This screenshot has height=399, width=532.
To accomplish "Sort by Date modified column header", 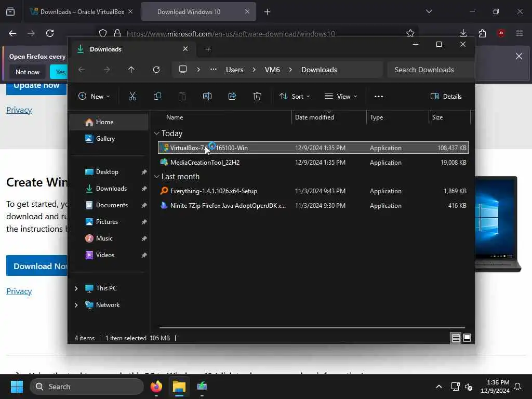I will (x=329, y=117).
